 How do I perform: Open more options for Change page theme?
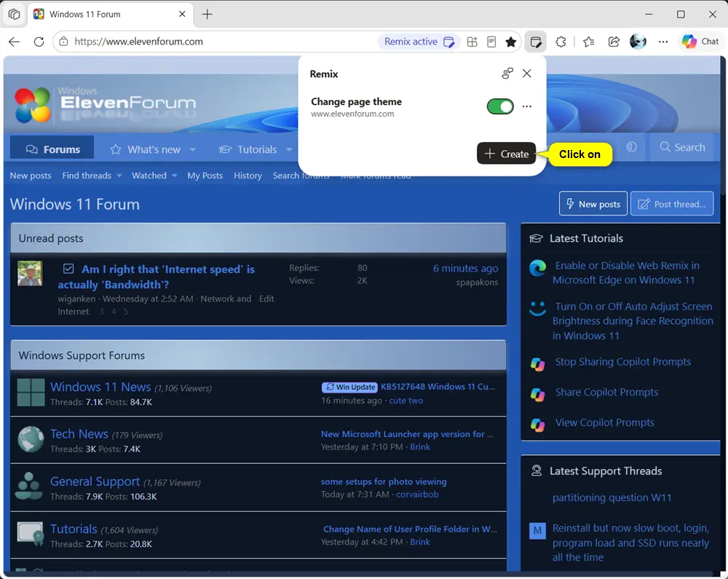pos(527,106)
